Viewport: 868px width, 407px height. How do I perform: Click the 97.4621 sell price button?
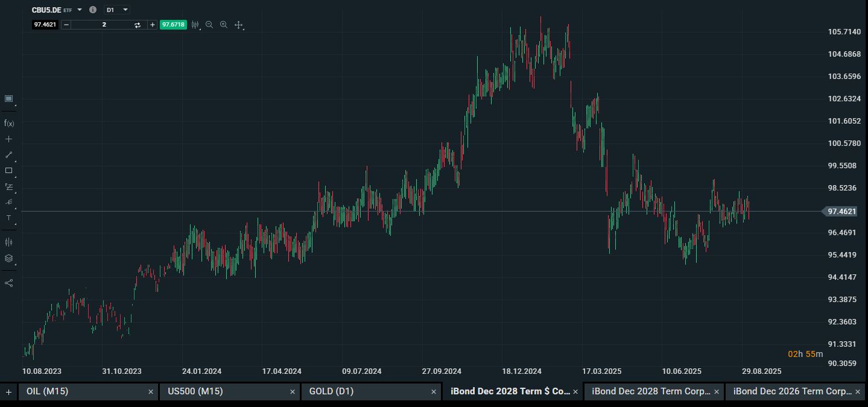coord(45,25)
